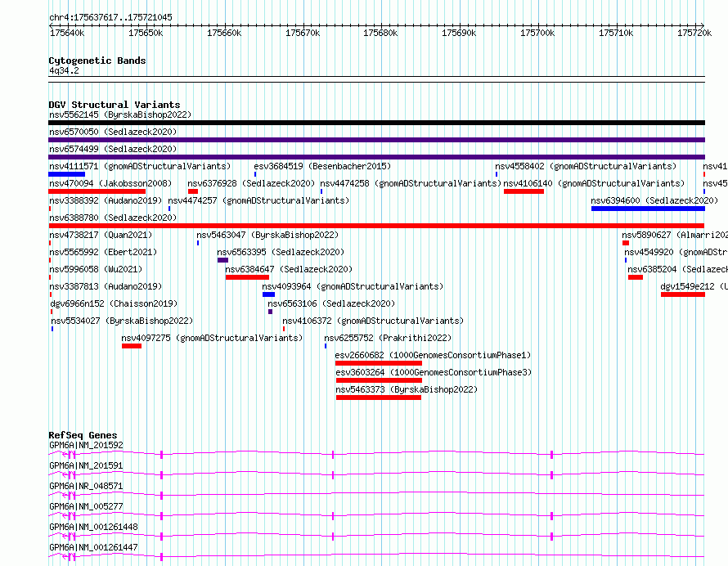This screenshot has width=728, height=566.
Task: Click the DGV Structural Variants track title
Action: (115, 105)
